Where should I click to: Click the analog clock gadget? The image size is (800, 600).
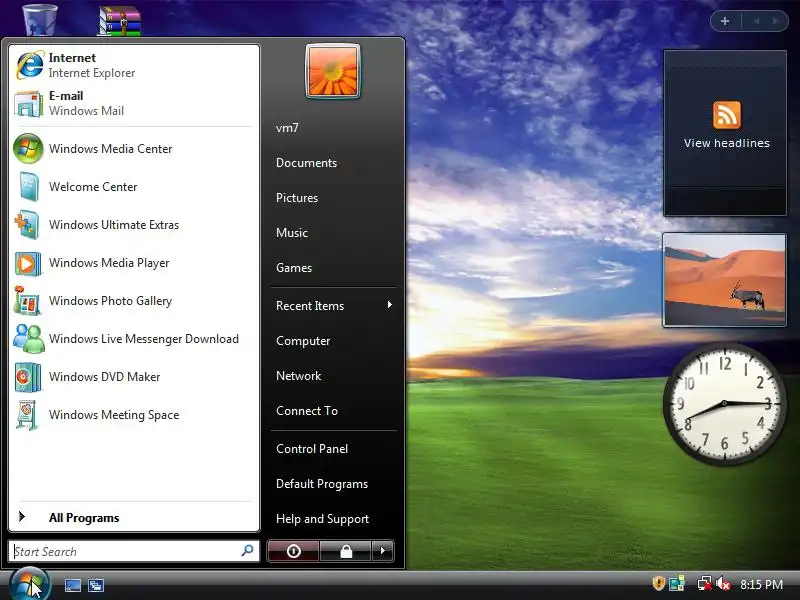(724, 404)
